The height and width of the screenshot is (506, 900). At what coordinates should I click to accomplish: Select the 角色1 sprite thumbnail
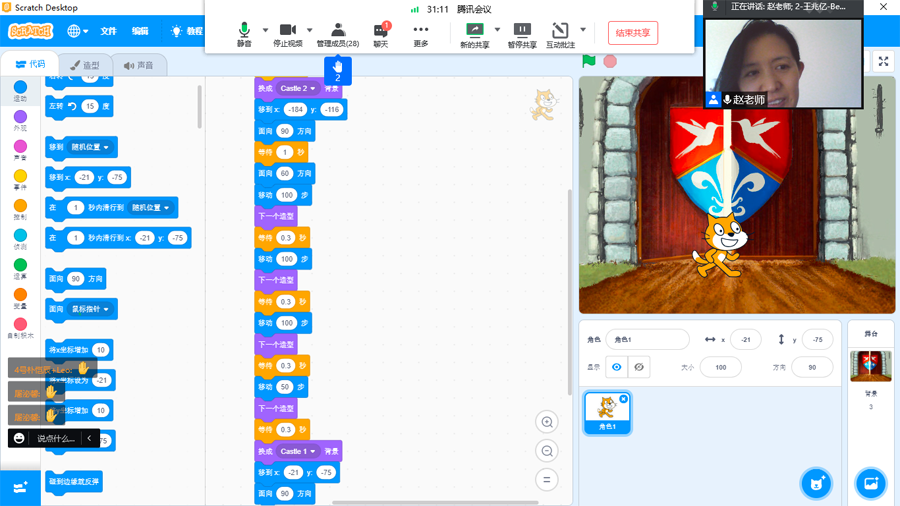point(607,413)
